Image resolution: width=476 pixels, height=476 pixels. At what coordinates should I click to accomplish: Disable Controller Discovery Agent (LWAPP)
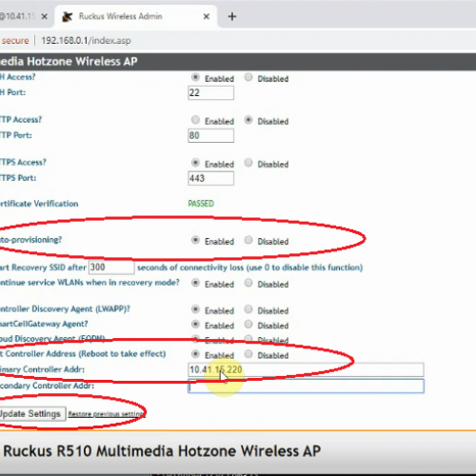click(x=248, y=309)
